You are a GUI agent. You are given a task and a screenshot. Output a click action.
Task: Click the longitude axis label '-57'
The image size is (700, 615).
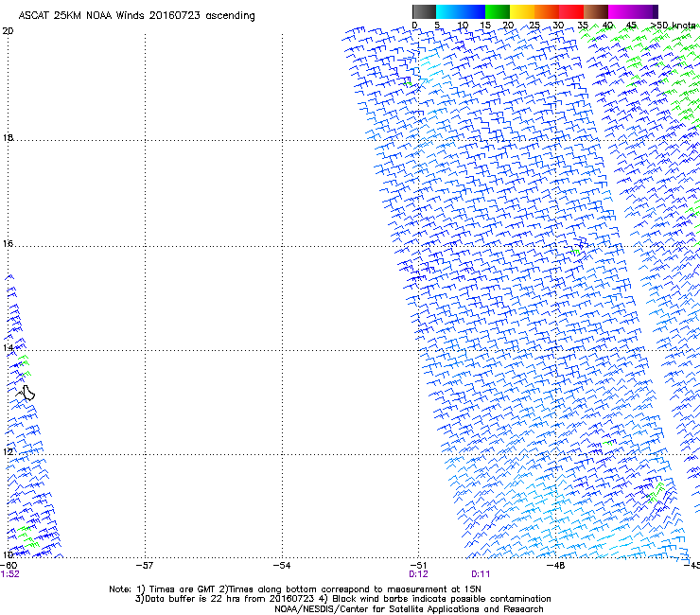point(145,566)
